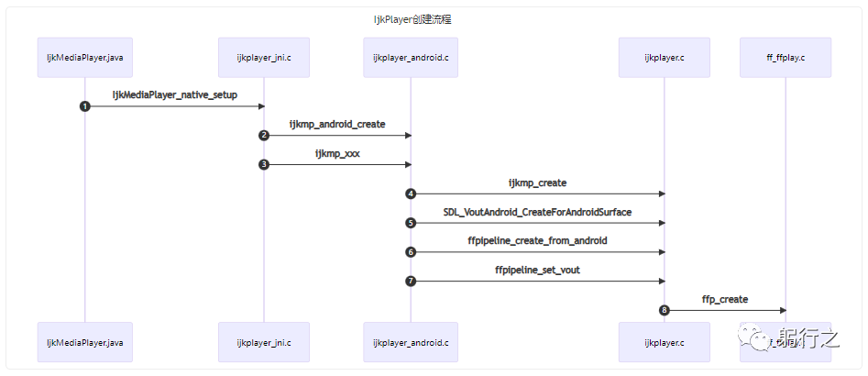The width and height of the screenshot is (868, 376).
Task: Click the top ijkplayer.c participant box
Action: [665, 58]
